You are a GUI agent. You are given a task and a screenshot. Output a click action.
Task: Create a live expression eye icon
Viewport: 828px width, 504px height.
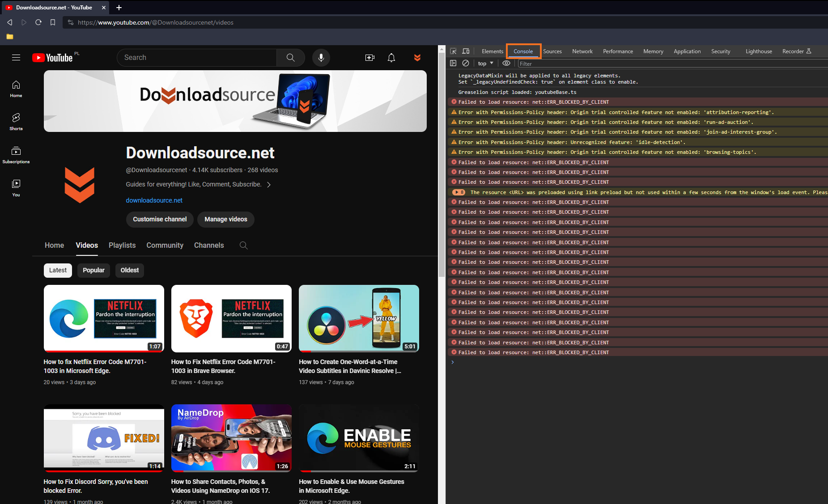tap(506, 64)
